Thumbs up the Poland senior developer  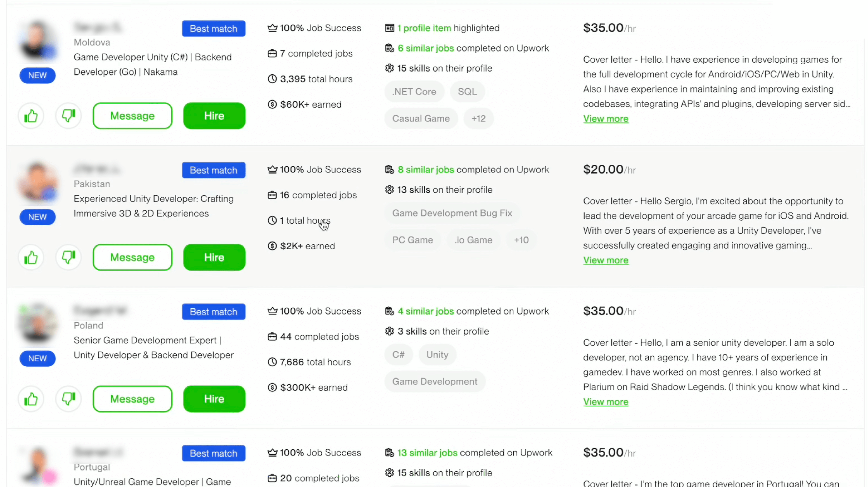31,399
